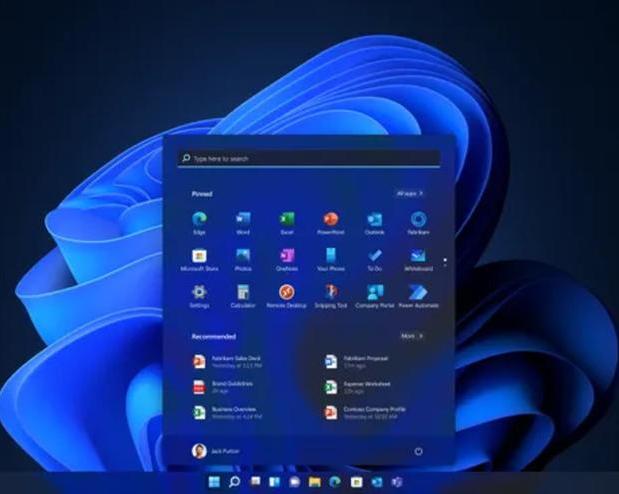Open the pinned OneNote app
This screenshot has width=619, height=494.
click(287, 259)
